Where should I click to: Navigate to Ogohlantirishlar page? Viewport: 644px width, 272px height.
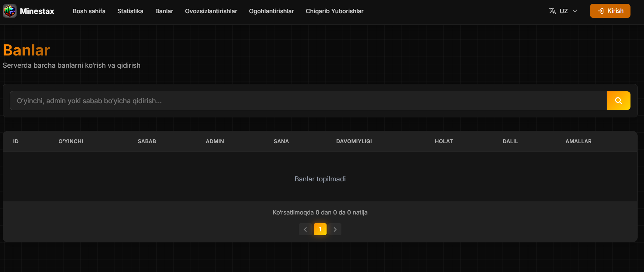272,11
